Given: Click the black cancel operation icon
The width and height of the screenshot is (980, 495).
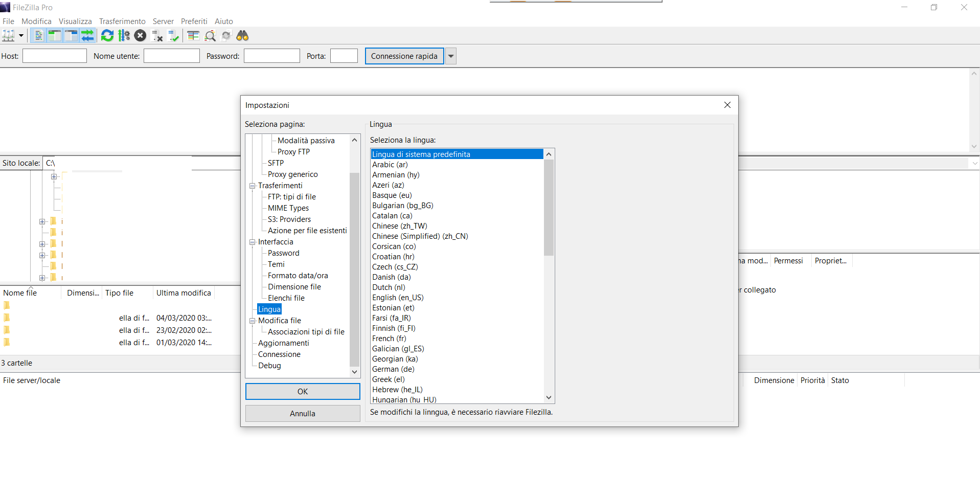Looking at the screenshot, I should click(x=140, y=36).
